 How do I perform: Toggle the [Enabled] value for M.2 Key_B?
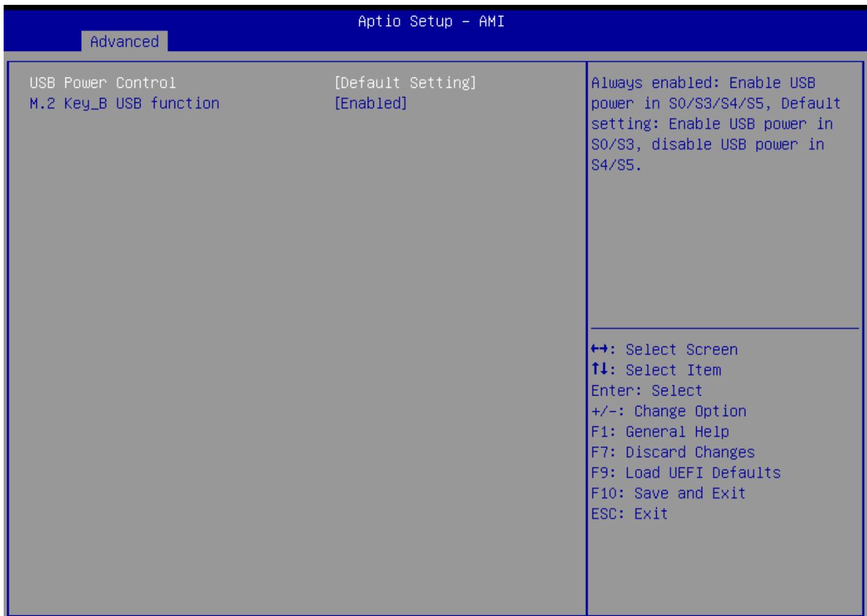[x=371, y=103]
